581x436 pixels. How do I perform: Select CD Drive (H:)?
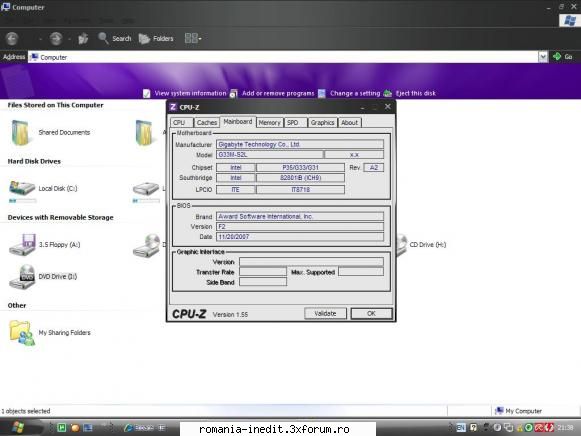pyautogui.click(x=421, y=244)
